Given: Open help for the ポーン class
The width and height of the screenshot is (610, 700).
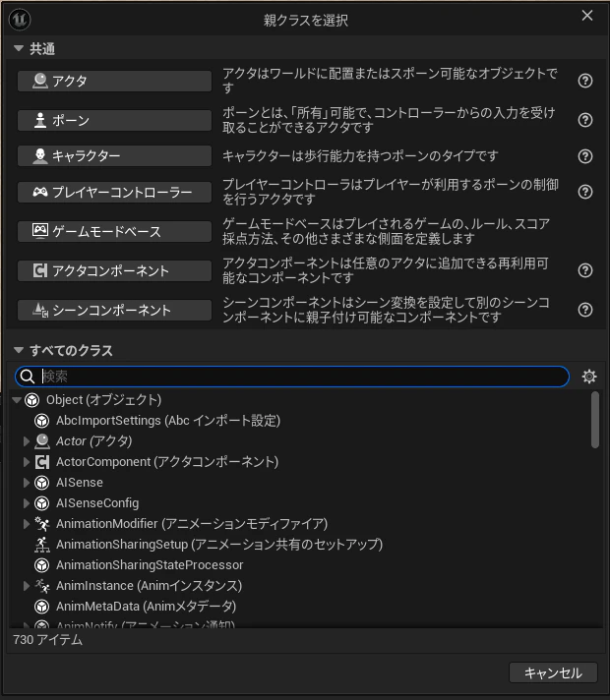Looking at the screenshot, I should (585, 120).
